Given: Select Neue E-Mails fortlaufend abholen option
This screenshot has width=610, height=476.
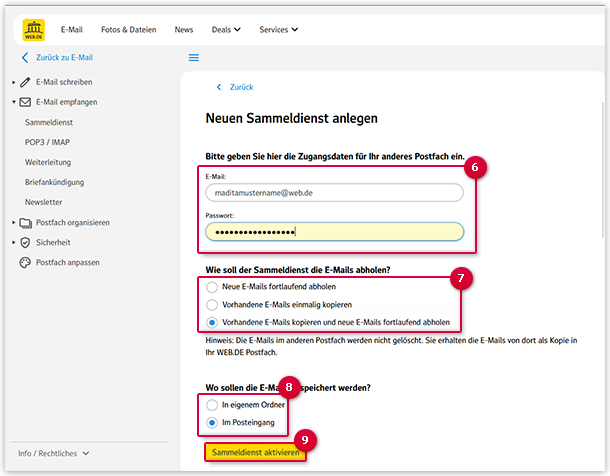Looking at the screenshot, I should point(212,287).
